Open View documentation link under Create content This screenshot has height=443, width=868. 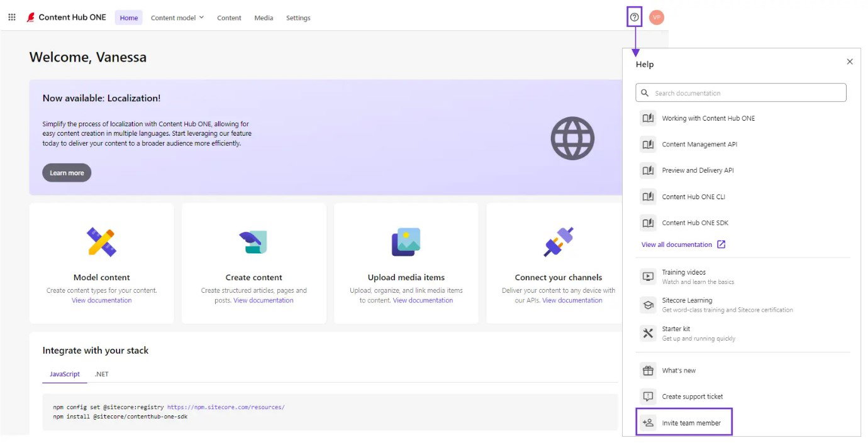tap(263, 300)
